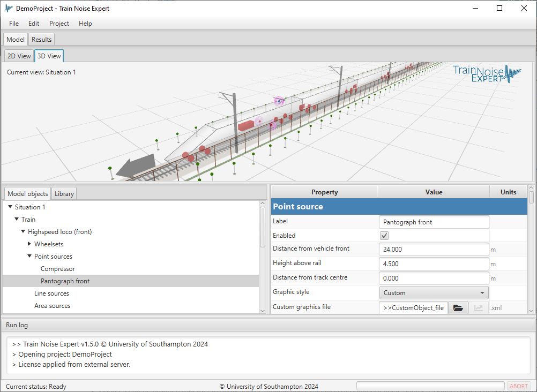
Task: Collapse the Point sources node
Action: coord(29,256)
